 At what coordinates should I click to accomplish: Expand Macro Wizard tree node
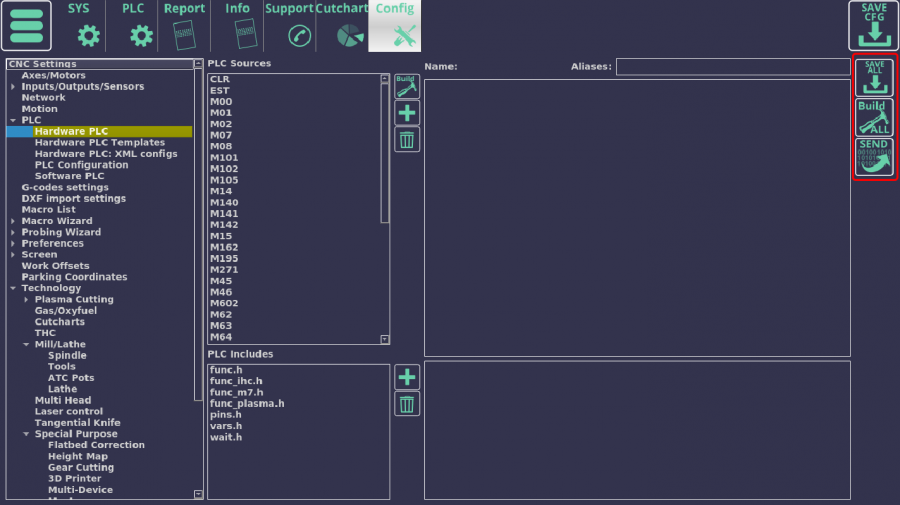pyautogui.click(x=13, y=221)
